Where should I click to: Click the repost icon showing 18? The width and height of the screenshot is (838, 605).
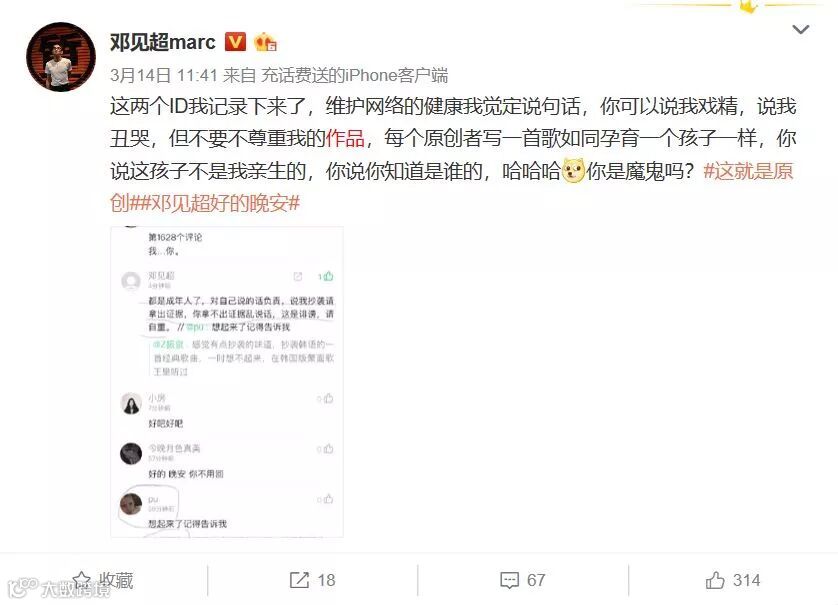tap(299, 580)
